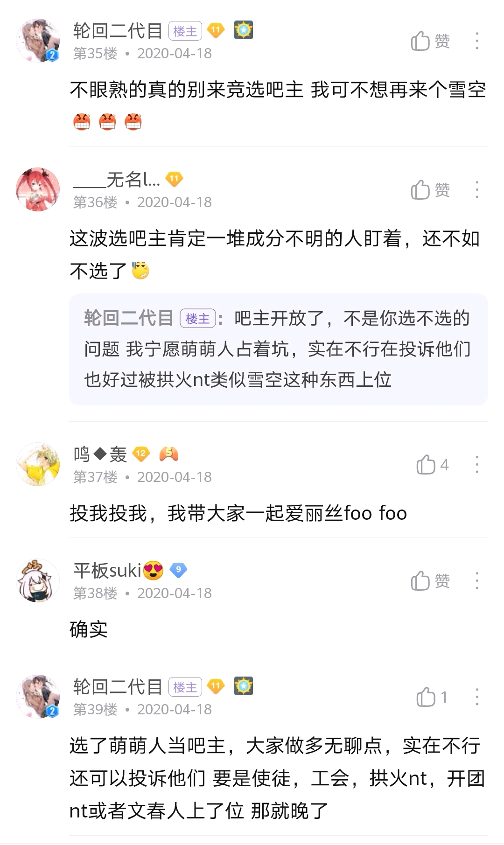Open 平板suki's profile avatar
The height and width of the screenshot is (845, 504).
tap(38, 580)
